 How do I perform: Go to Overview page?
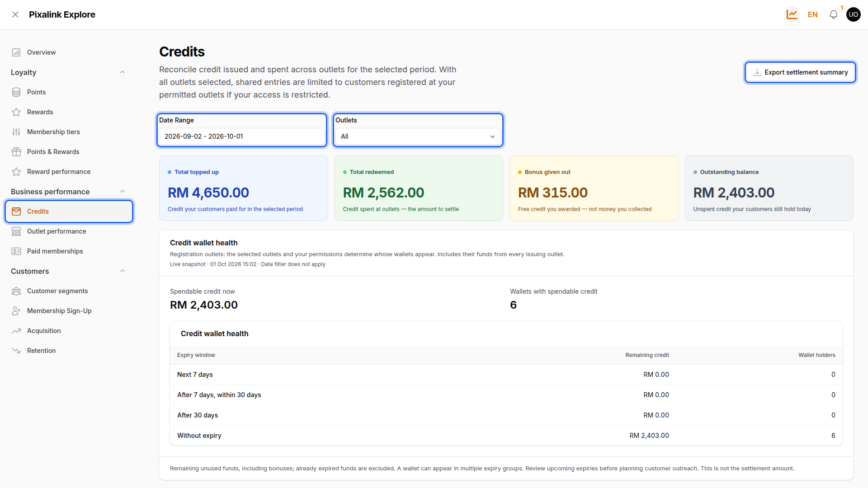(69, 52)
